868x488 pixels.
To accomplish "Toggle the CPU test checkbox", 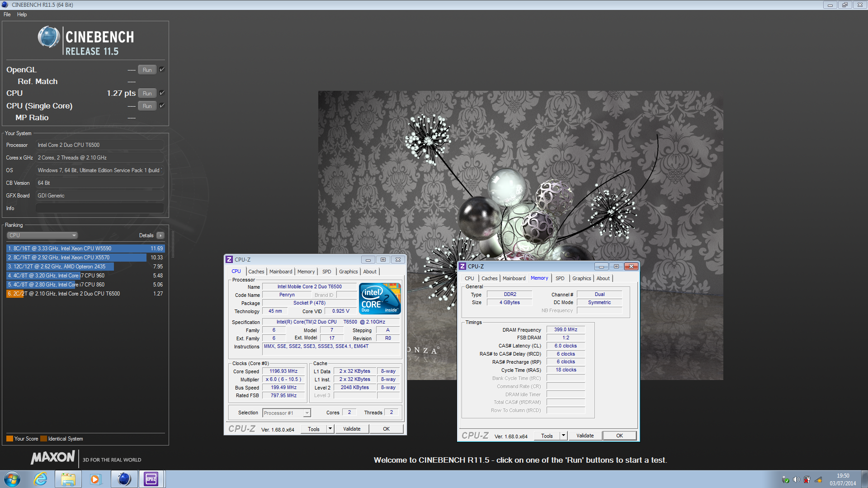I will click(162, 93).
